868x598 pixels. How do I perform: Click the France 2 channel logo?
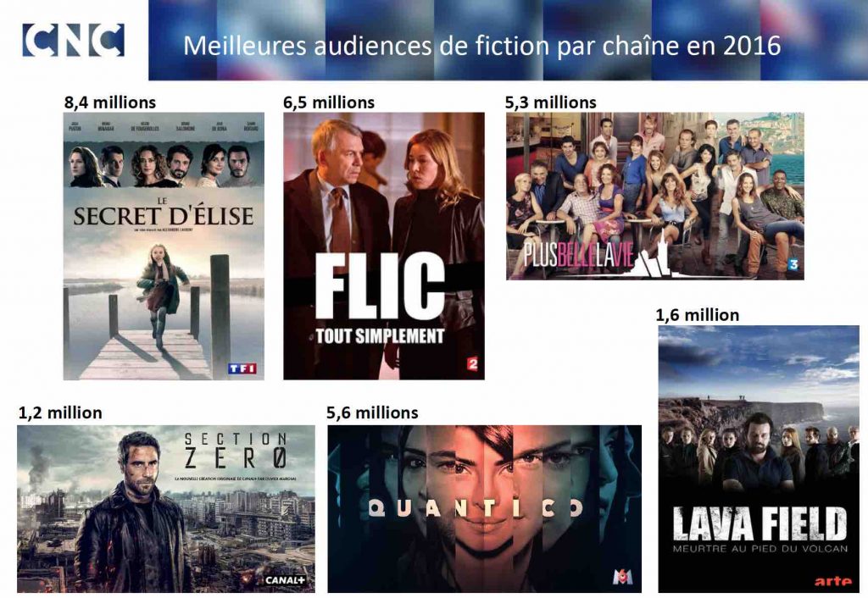pyautogui.click(x=472, y=364)
